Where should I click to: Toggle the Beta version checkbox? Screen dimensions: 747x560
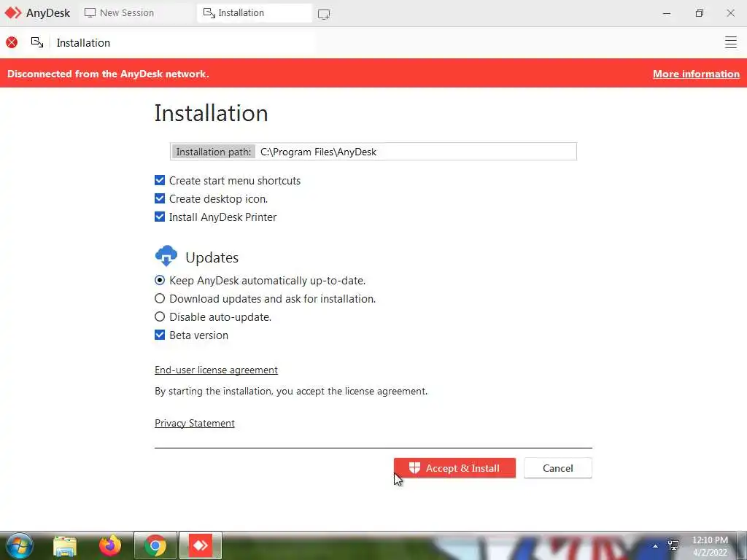pyautogui.click(x=160, y=335)
